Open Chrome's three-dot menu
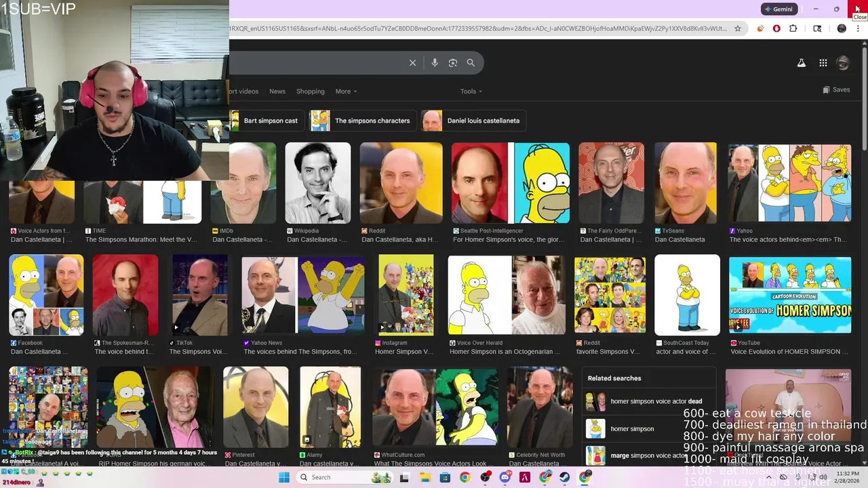Screen dimensions: 868x488 (x=859, y=28)
